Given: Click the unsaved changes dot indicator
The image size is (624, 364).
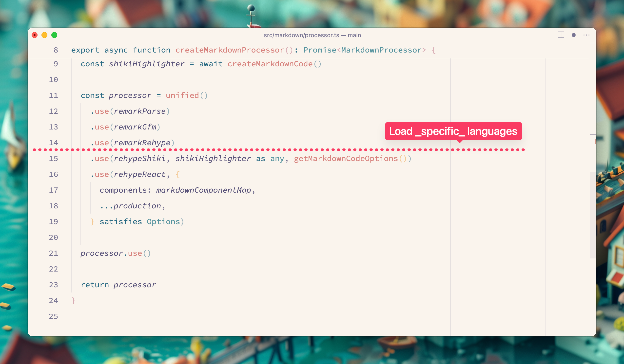Looking at the screenshot, I should [x=573, y=35].
